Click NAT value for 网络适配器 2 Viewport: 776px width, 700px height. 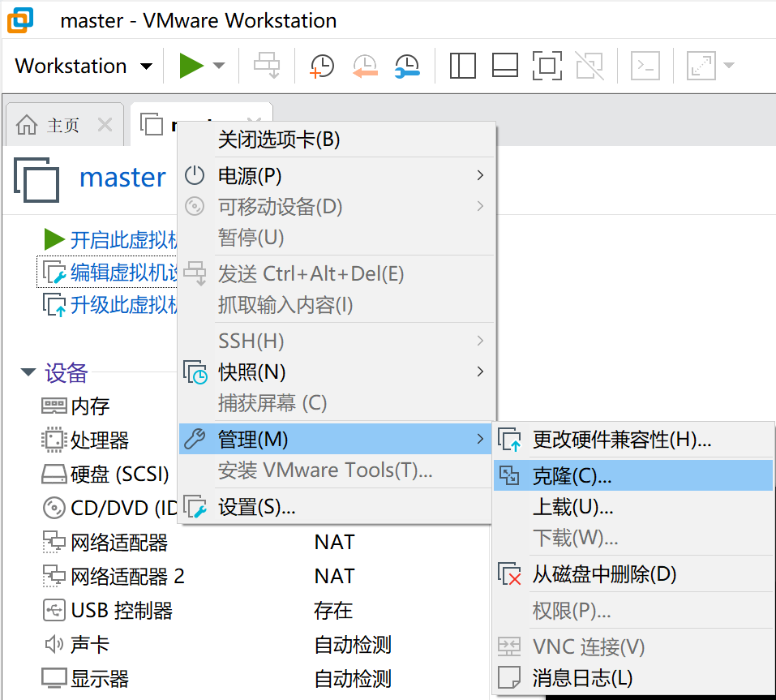click(335, 576)
